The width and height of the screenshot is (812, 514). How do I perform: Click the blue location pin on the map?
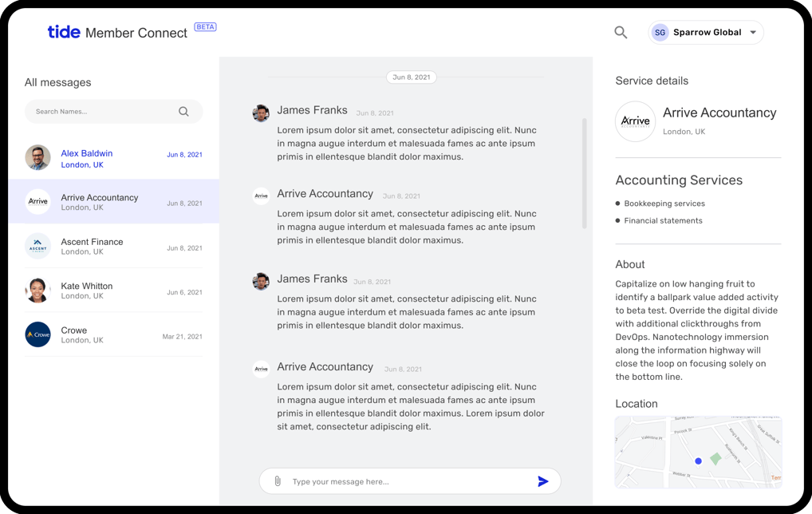pyautogui.click(x=698, y=461)
